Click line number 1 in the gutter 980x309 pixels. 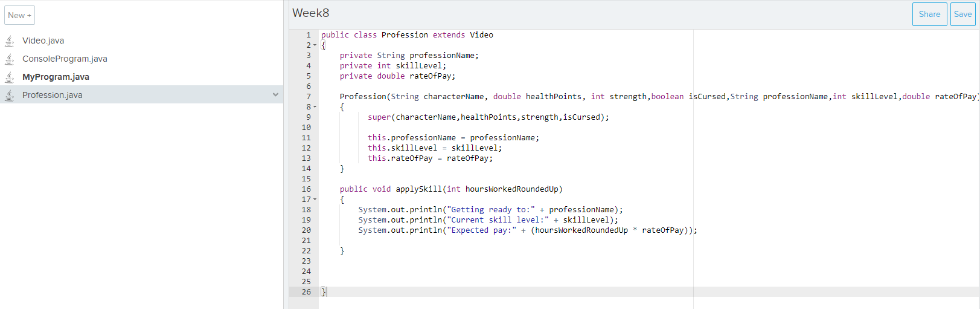(x=309, y=35)
